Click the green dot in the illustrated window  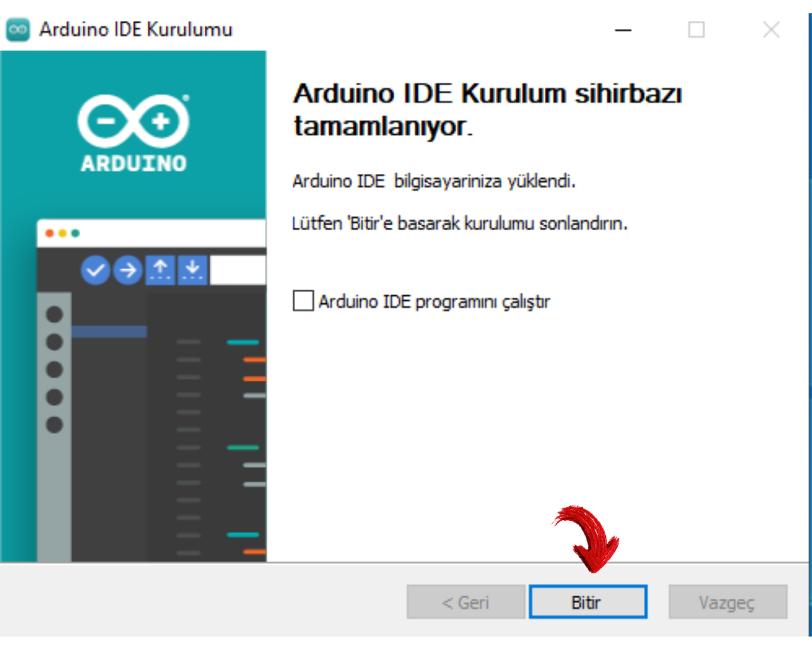(x=75, y=233)
